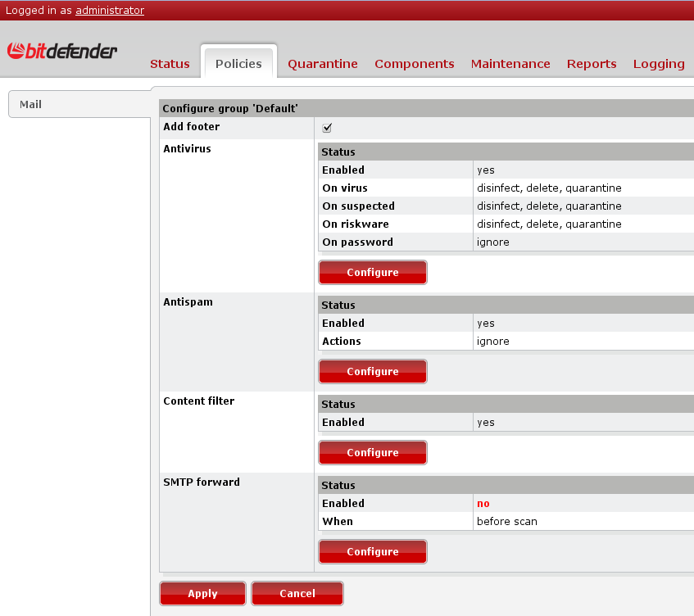Go to the Maintenance tab
This screenshot has width=694, height=616.
pyautogui.click(x=510, y=64)
